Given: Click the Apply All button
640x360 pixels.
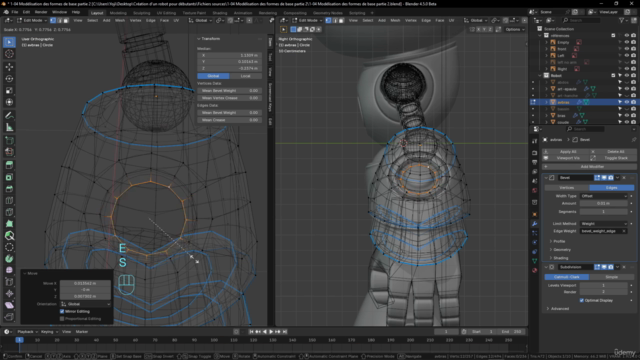Looking at the screenshot, I should (x=566, y=151).
